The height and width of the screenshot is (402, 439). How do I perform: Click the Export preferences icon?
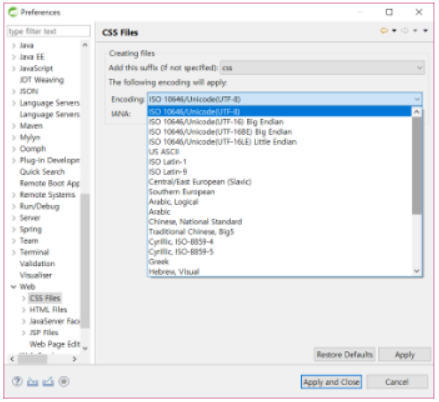48,381
